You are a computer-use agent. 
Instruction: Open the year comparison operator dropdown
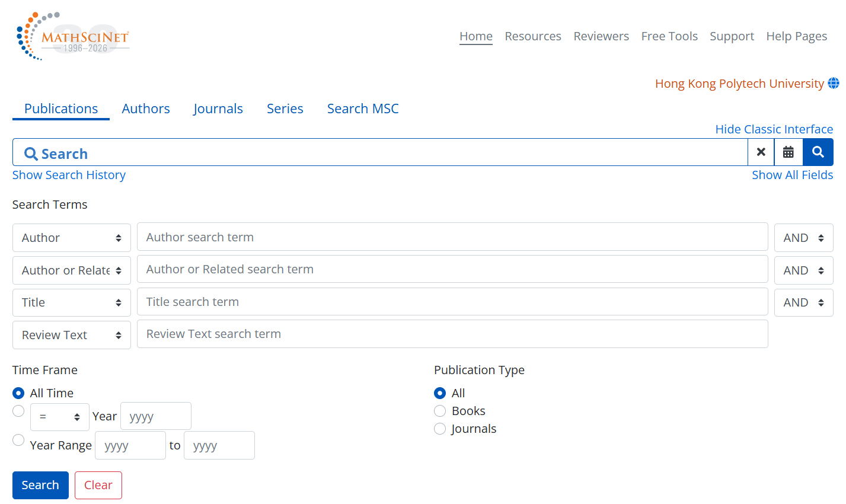pos(59,417)
